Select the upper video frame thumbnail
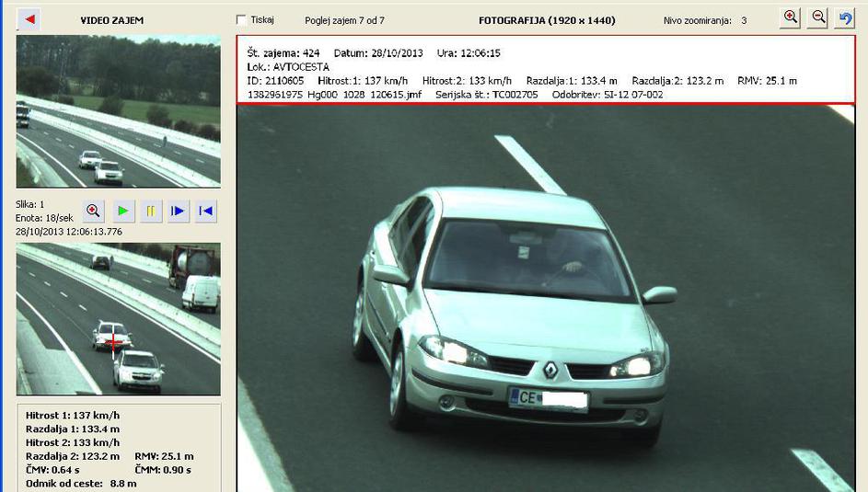This screenshot has height=492, width=868. point(118,110)
